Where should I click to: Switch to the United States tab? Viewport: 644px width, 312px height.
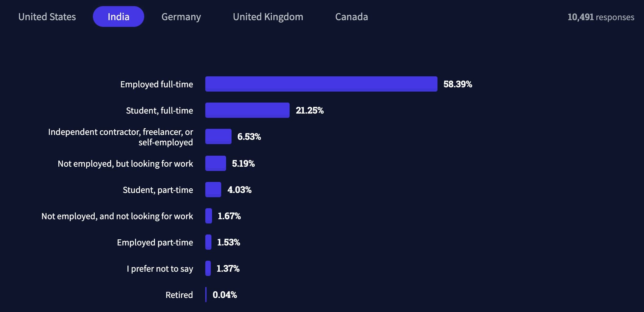(47, 17)
